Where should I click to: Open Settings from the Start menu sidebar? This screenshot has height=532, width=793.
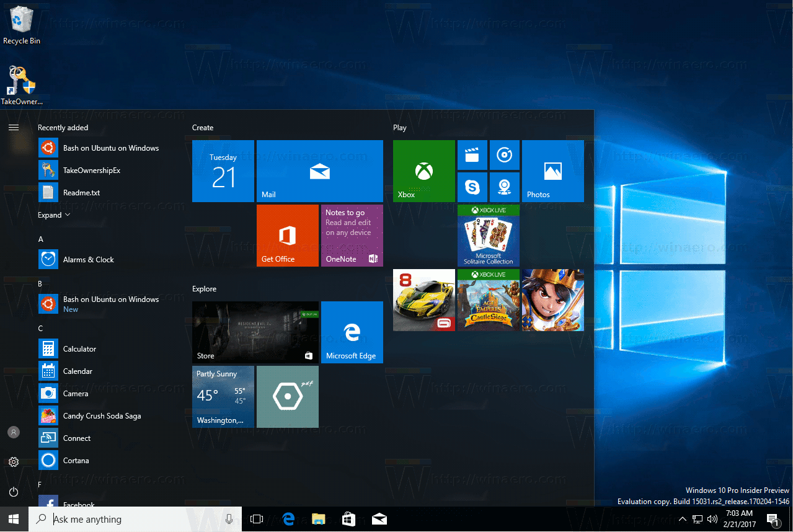click(13, 461)
